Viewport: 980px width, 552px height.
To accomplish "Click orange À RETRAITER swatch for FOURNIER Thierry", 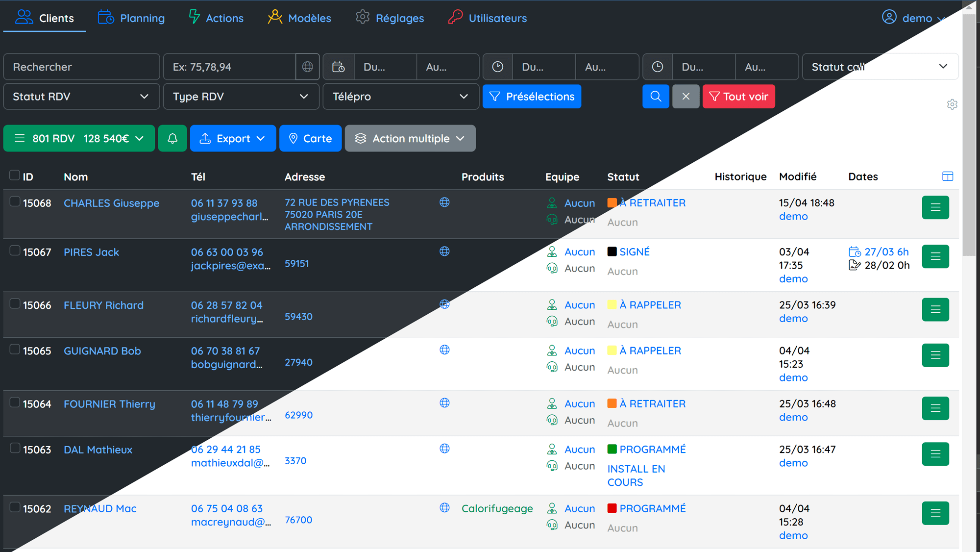I will [x=612, y=403].
